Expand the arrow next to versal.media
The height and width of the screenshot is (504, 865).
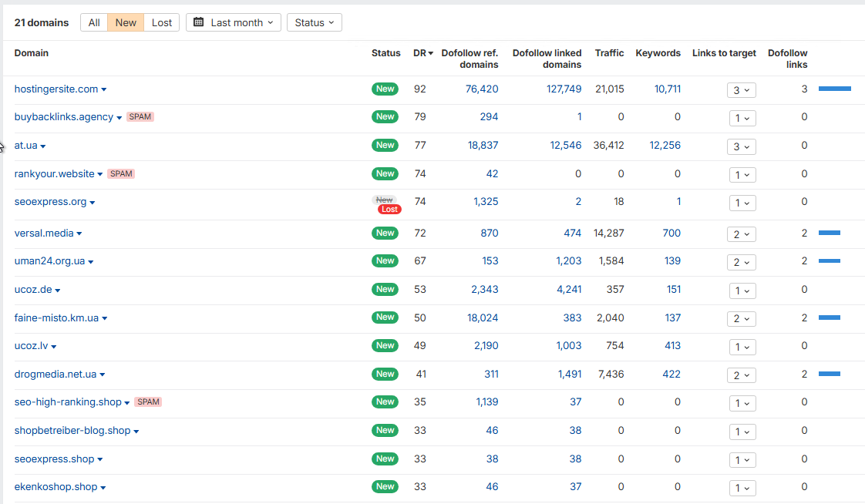click(x=79, y=234)
